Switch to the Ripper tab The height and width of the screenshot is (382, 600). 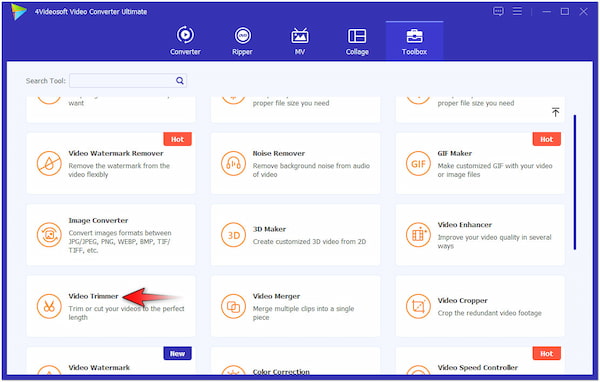pyautogui.click(x=242, y=41)
